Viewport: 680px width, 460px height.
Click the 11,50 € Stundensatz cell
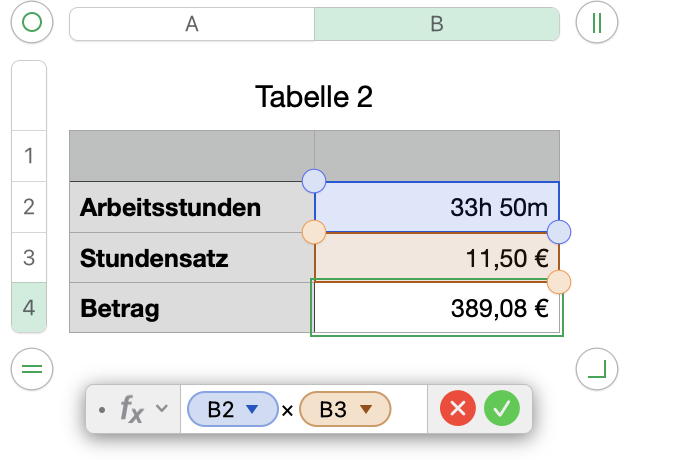tap(436, 259)
